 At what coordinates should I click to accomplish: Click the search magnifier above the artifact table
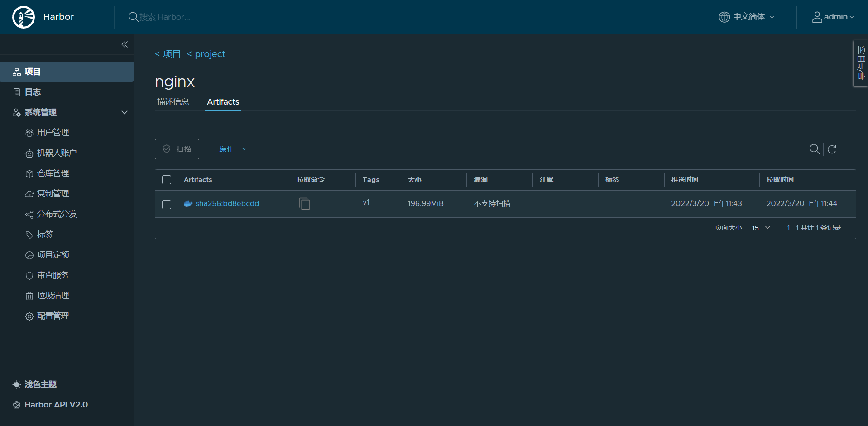(x=815, y=149)
